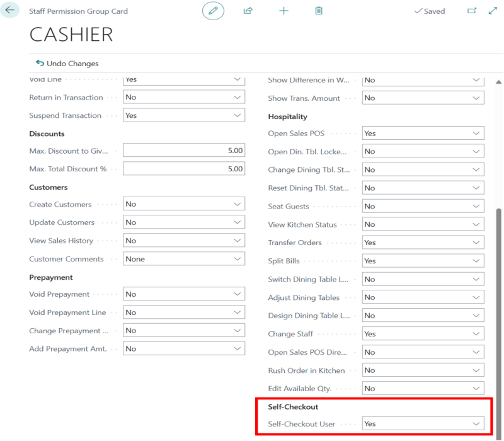Click scrollbar up arrow

pos(499,83)
